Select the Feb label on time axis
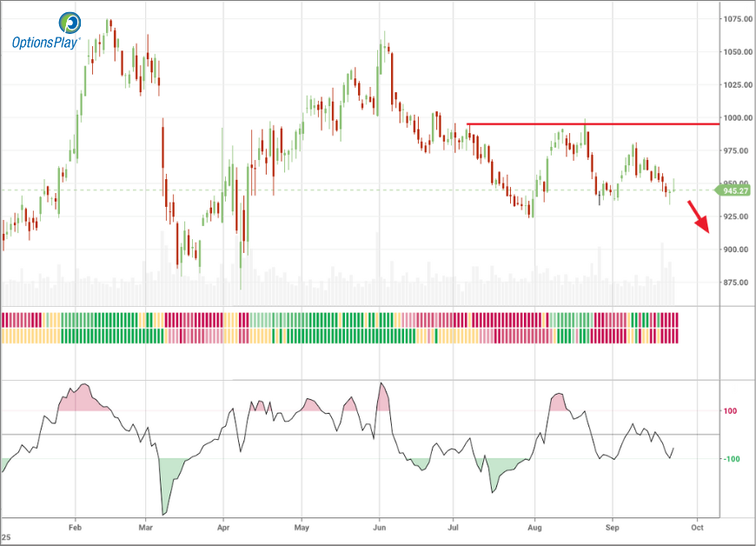 (x=74, y=528)
